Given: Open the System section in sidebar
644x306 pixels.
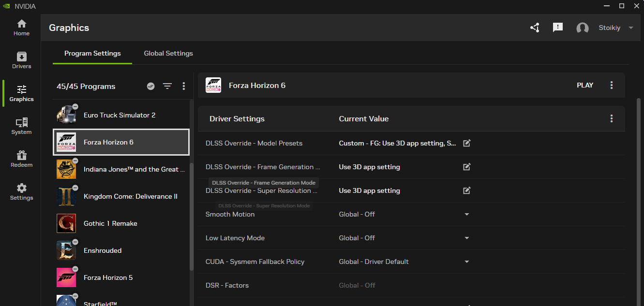Looking at the screenshot, I should [21, 126].
